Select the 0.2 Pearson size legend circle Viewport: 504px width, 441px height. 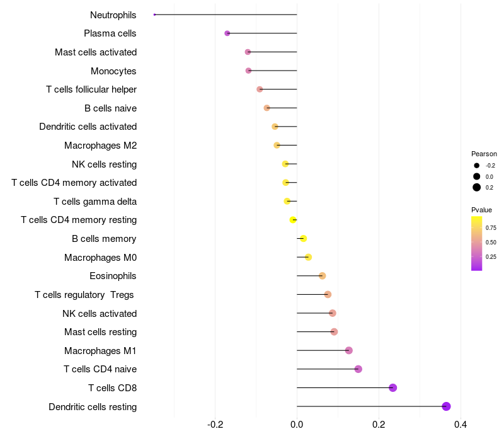(x=477, y=187)
